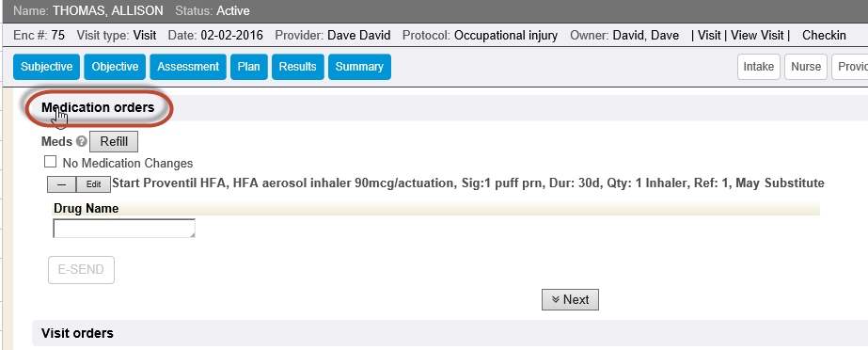868x350 pixels.
Task: Check the No Medication Changes box
Action: click(x=51, y=162)
